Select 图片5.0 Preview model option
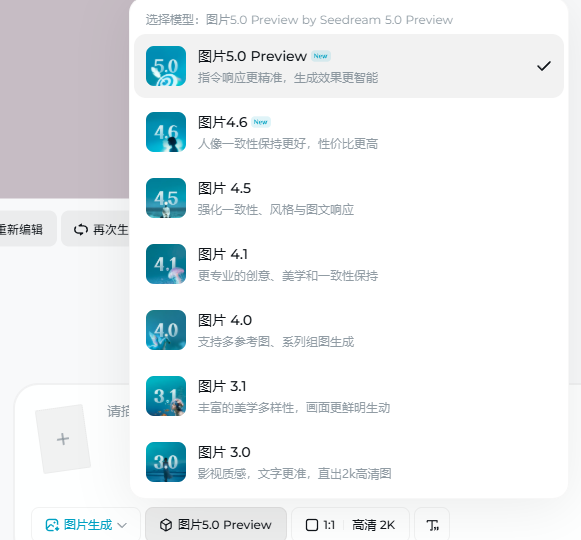 click(349, 66)
